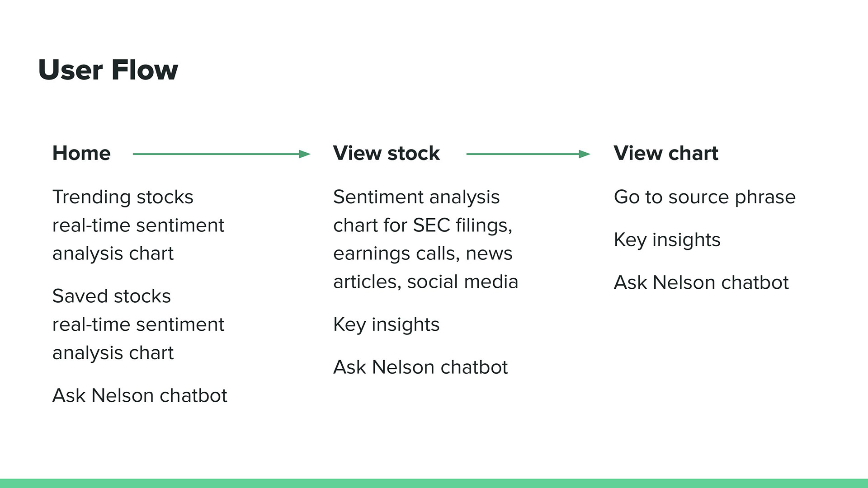Select Trending stocks text under Home
Viewport: 868px width, 488px height.
[x=138, y=225]
